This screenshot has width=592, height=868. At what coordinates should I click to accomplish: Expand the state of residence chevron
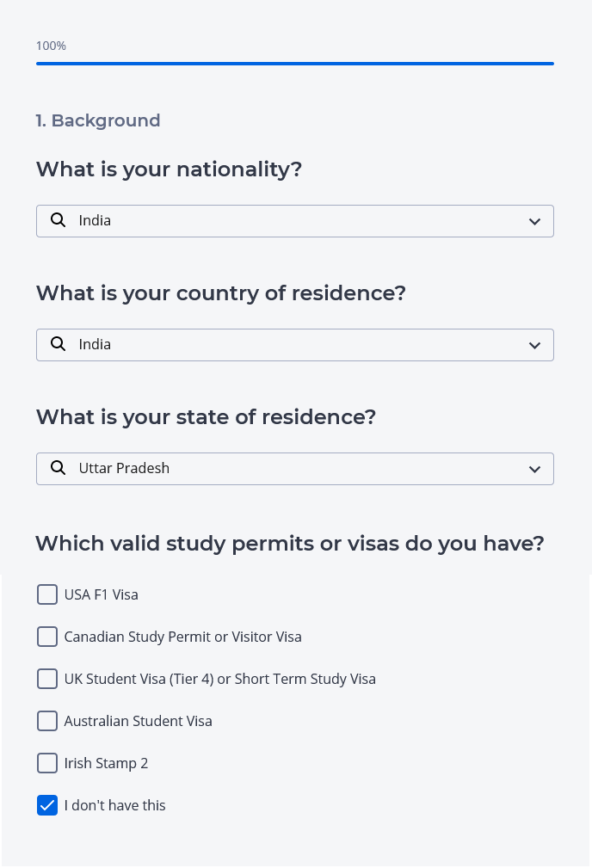(534, 470)
